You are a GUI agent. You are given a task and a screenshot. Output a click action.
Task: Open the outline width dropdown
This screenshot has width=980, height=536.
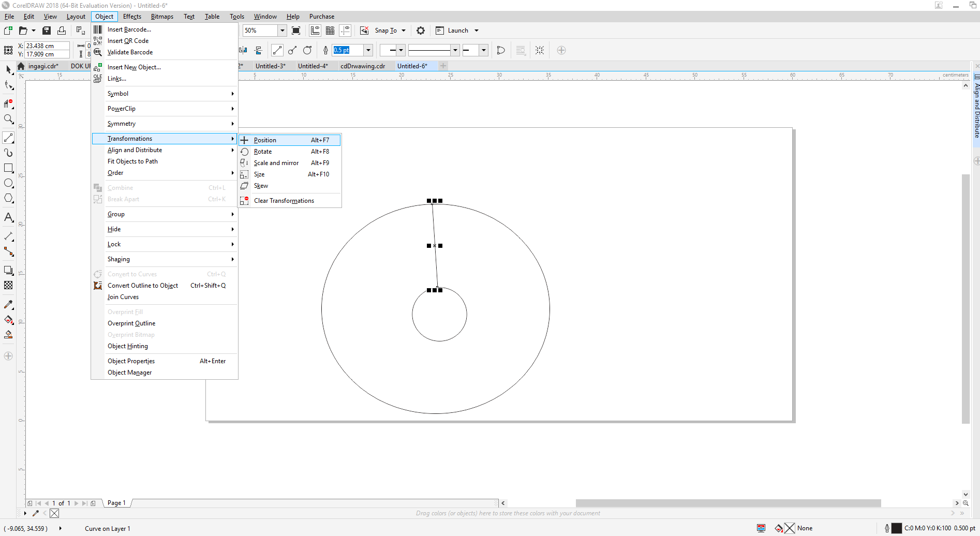coord(368,50)
